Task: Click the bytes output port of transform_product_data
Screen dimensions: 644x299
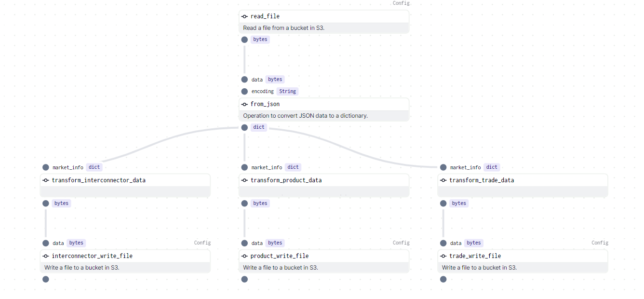Action: [x=244, y=203]
